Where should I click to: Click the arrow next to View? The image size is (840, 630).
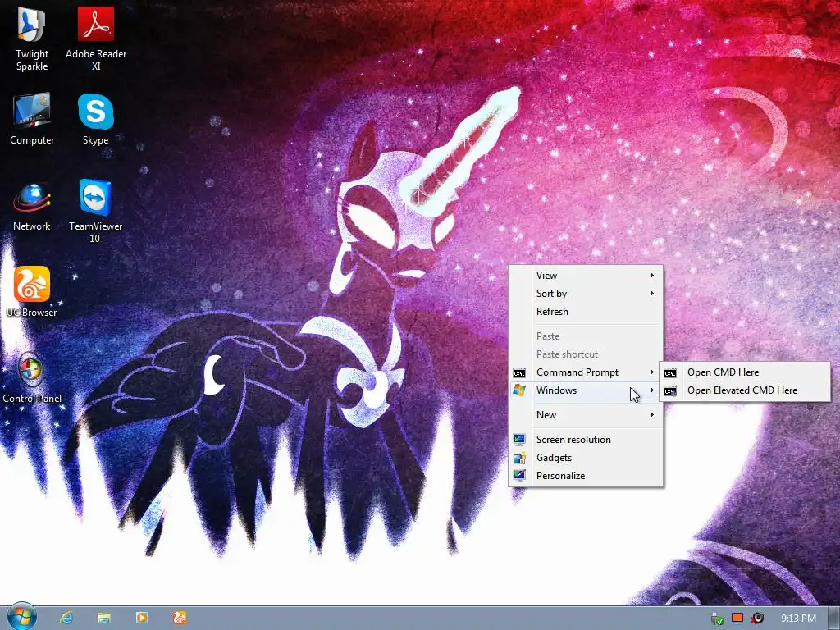tap(652, 276)
